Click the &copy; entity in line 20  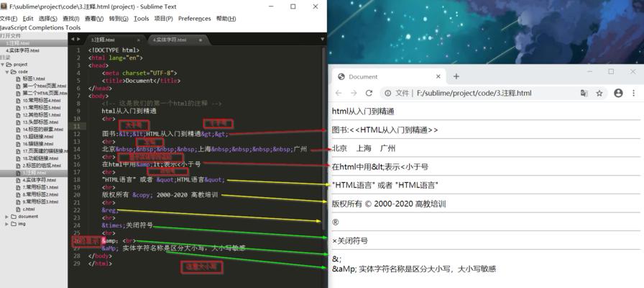click(142, 195)
